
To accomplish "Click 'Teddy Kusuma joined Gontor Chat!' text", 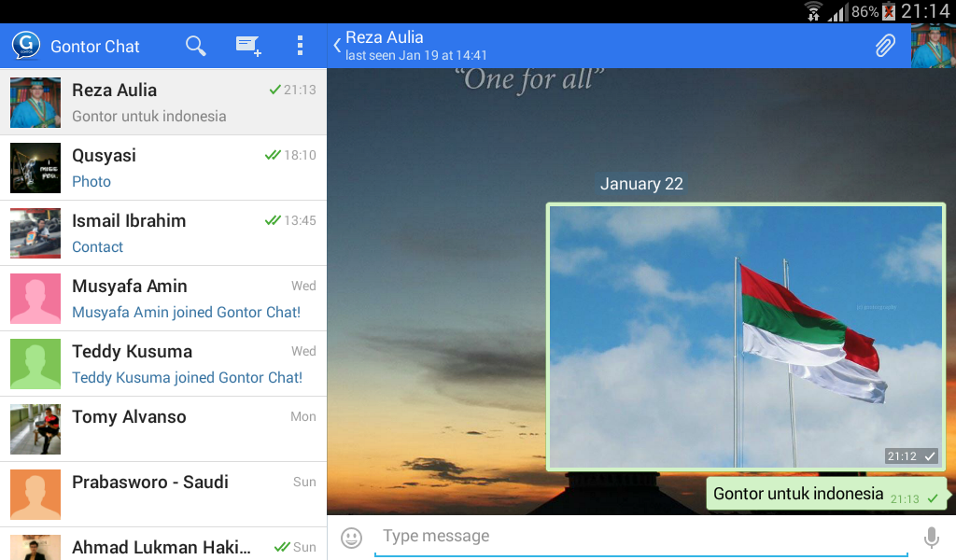I will [x=187, y=378].
